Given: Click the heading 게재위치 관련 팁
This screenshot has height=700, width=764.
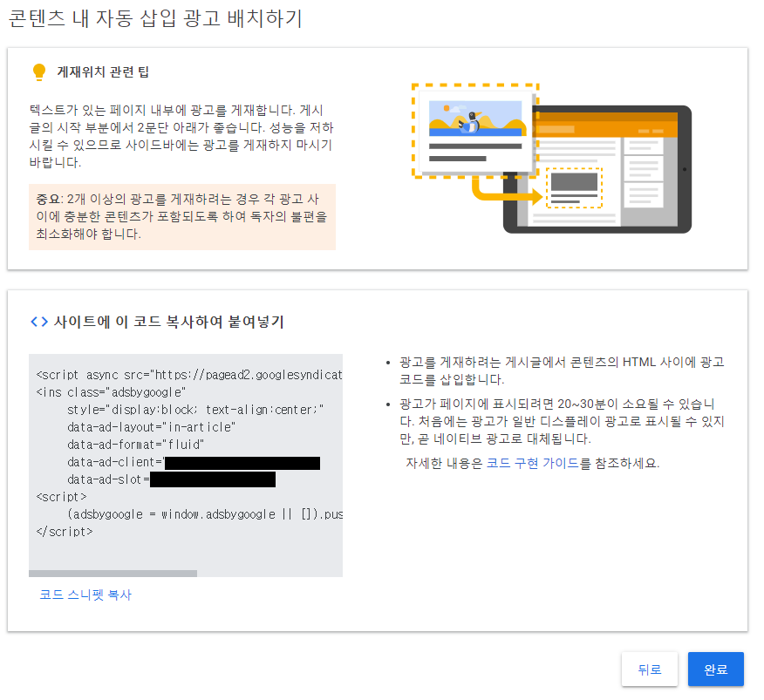Looking at the screenshot, I should [103, 72].
